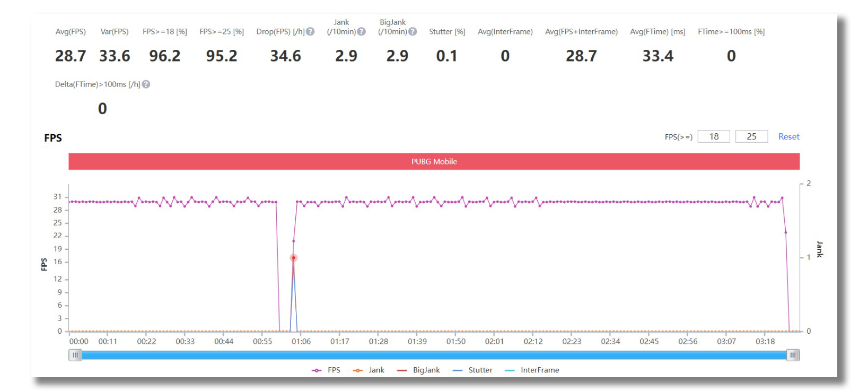Click the red PUBG Mobile scene bar

434,162
